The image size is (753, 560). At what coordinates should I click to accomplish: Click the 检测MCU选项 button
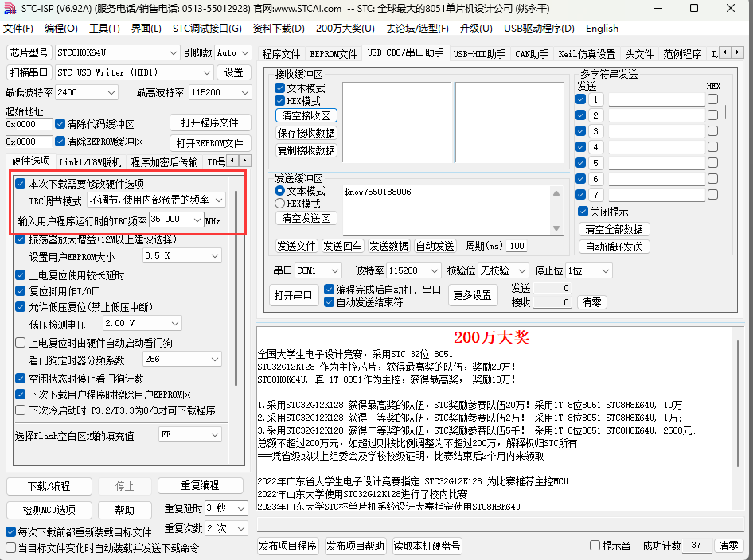point(49,510)
